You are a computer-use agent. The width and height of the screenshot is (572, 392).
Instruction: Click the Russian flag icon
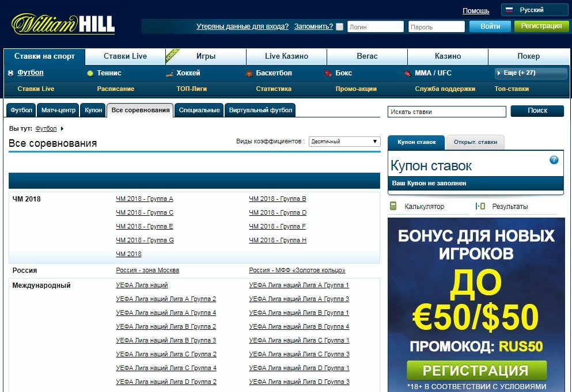[509, 10]
